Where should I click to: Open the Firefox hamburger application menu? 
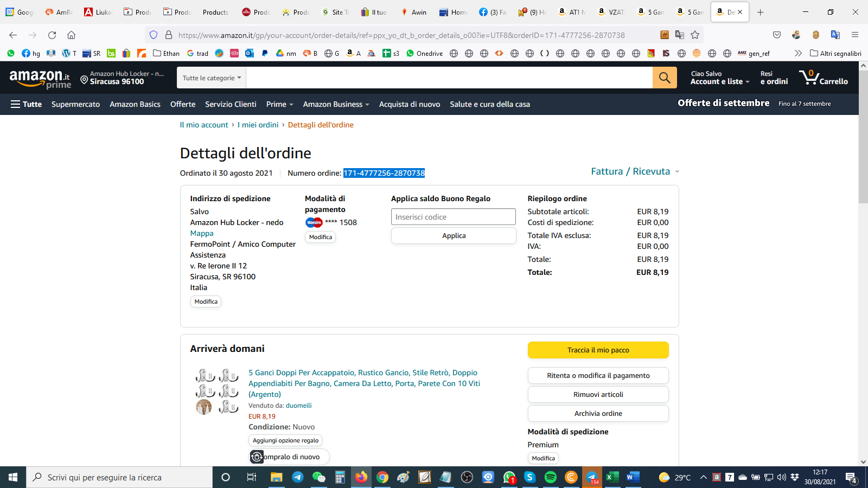pos(855,35)
